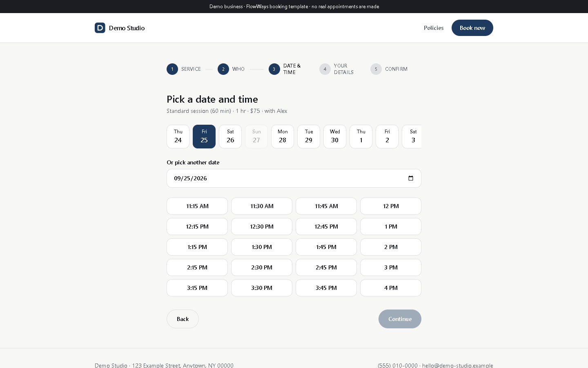
Task: Choose the 11:30 AM slot
Action: click(x=262, y=206)
